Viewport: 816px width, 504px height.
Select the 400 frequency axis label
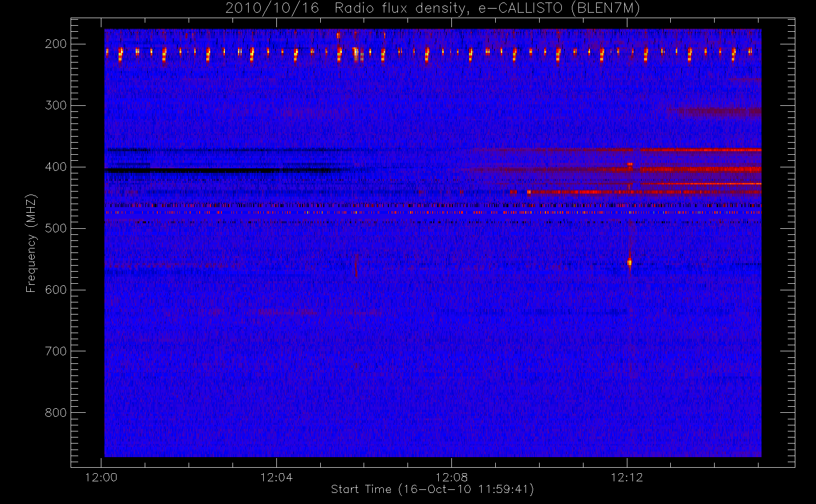click(55, 167)
